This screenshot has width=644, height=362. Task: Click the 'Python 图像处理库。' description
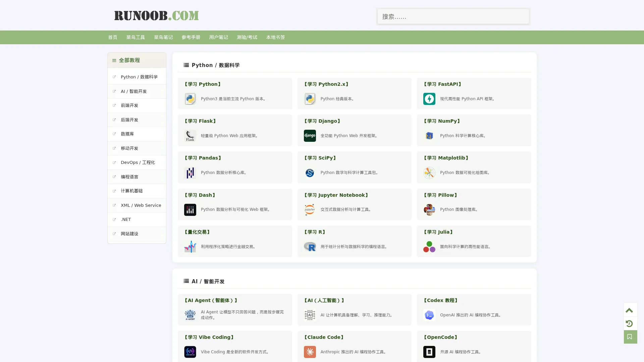(459, 209)
